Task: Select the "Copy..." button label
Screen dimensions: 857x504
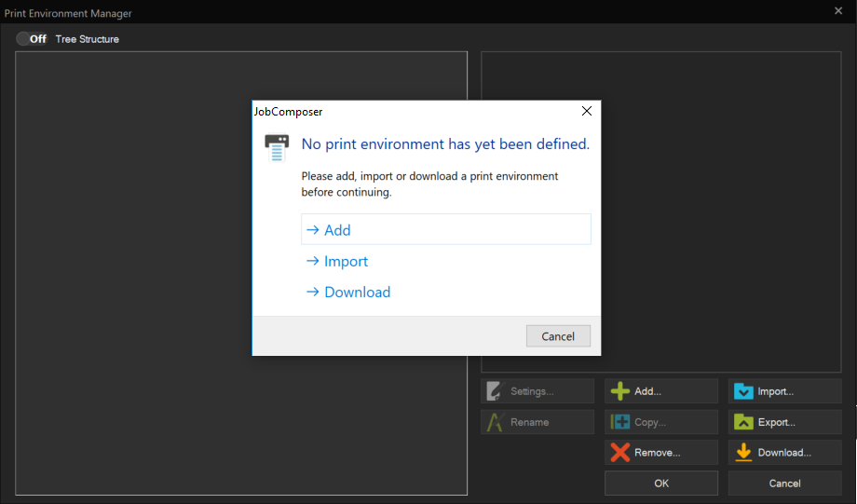Action: tap(650, 422)
